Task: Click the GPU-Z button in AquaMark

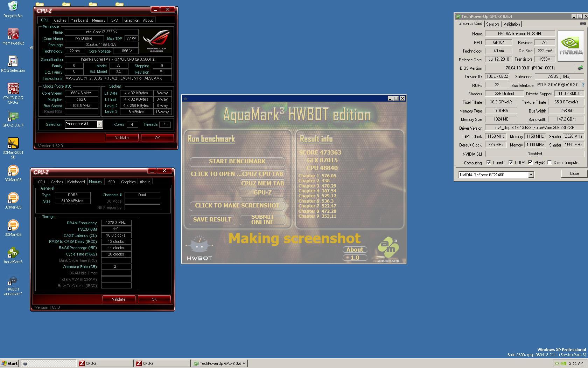Action: 262,192
